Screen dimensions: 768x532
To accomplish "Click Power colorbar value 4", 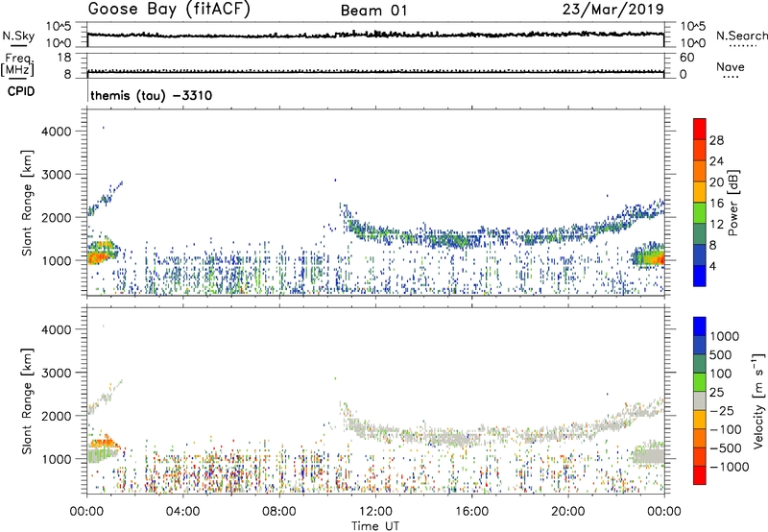I will click(712, 266).
